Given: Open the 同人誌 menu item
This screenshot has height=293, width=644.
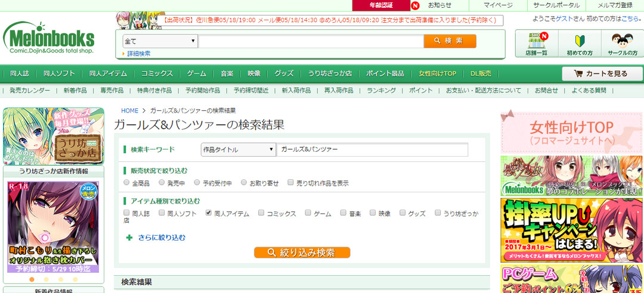Looking at the screenshot, I should click(x=19, y=74).
